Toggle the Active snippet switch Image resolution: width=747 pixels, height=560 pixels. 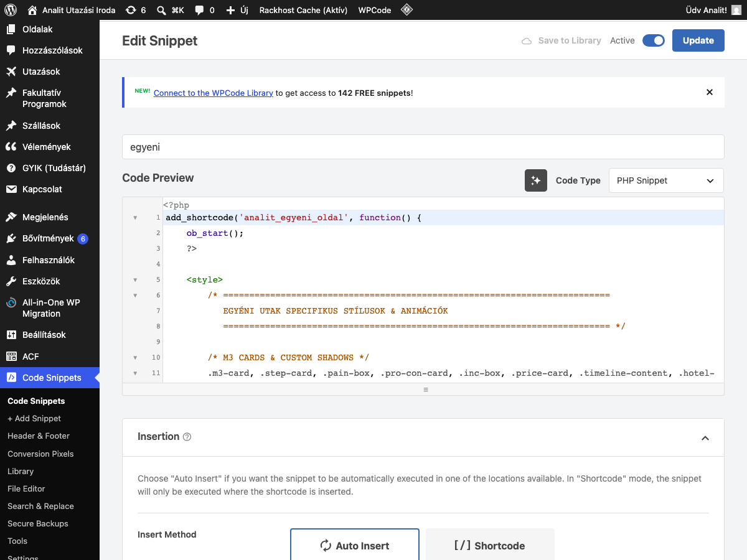654,40
